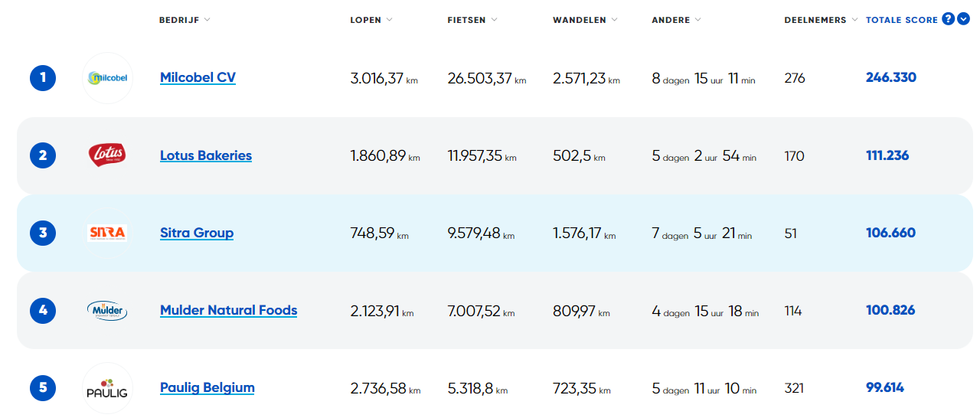Click the Totale Score column header
This screenshot has height=418, width=980.
pyautogui.click(x=902, y=20)
